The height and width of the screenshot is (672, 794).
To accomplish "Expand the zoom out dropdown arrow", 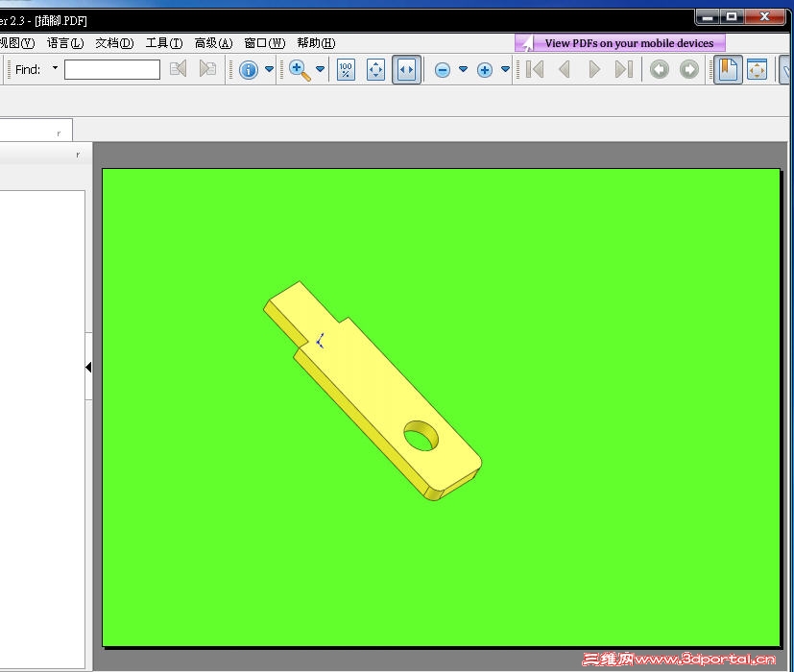I will [464, 69].
